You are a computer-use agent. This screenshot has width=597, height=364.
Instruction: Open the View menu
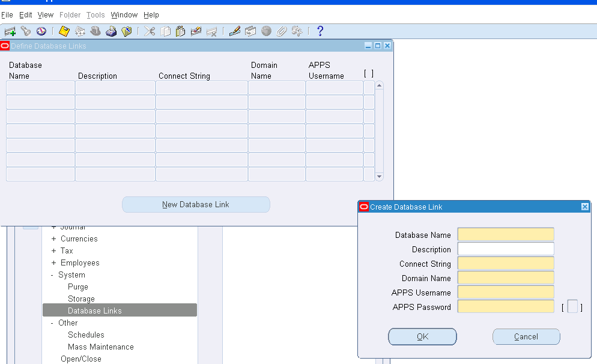pyautogui.click(x=45, y=15)
